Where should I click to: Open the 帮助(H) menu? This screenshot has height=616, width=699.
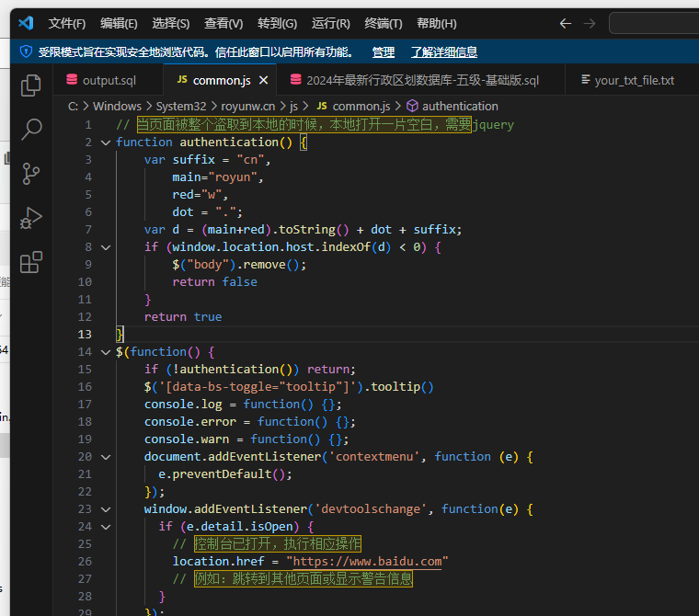437,23
